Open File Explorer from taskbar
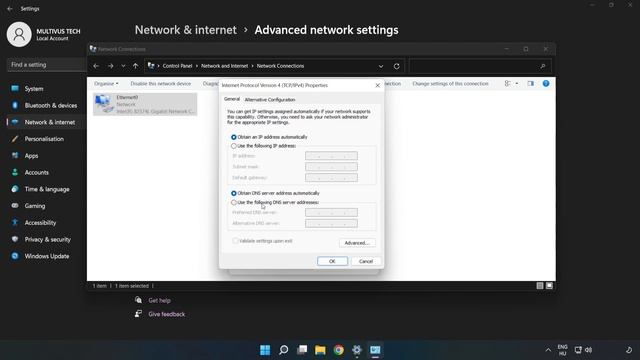This screenshot has height=360, width=640. (320, 350)
